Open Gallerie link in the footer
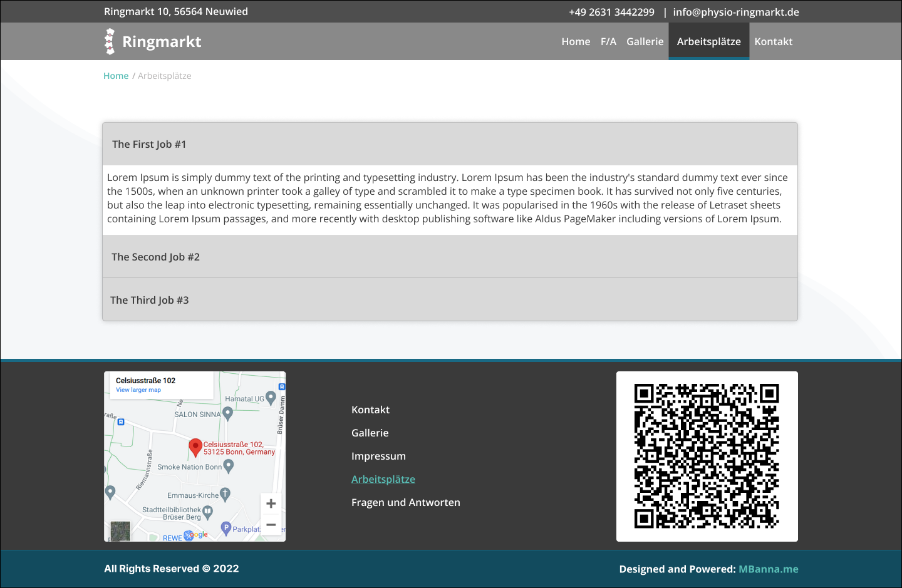902x588 pixels. tap(370, 433)
